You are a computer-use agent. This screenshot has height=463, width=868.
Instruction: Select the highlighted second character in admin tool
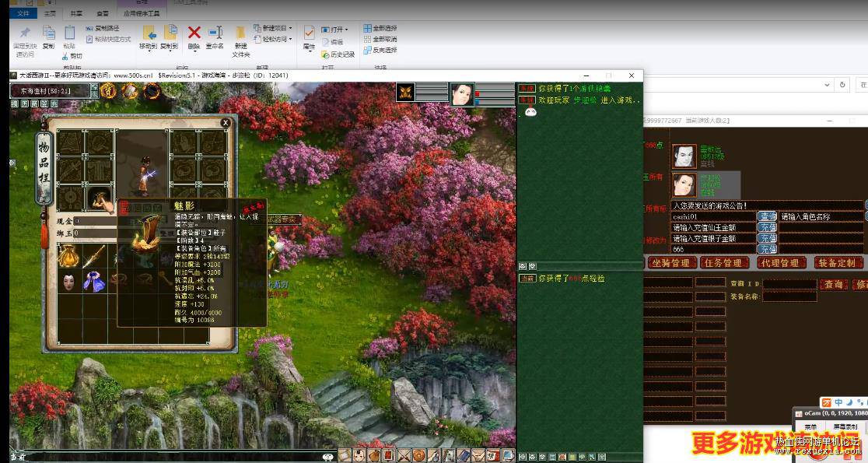coord(705,185)
